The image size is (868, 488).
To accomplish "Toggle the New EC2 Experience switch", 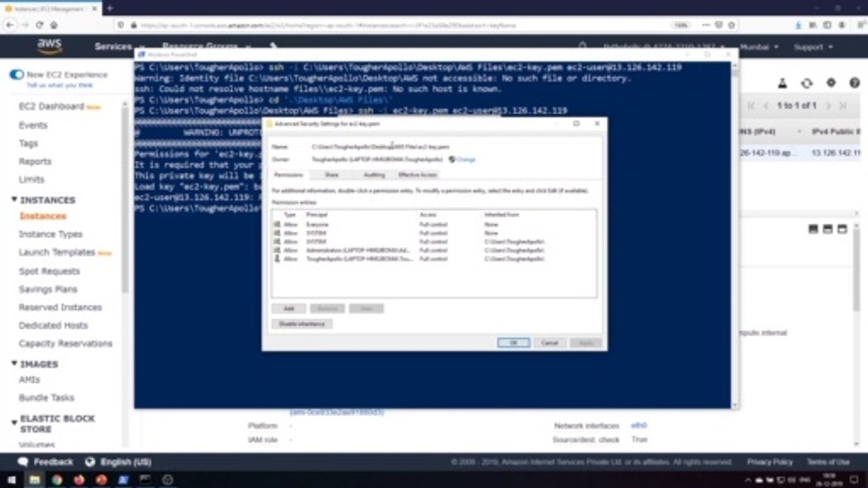I will click(16, 75).
